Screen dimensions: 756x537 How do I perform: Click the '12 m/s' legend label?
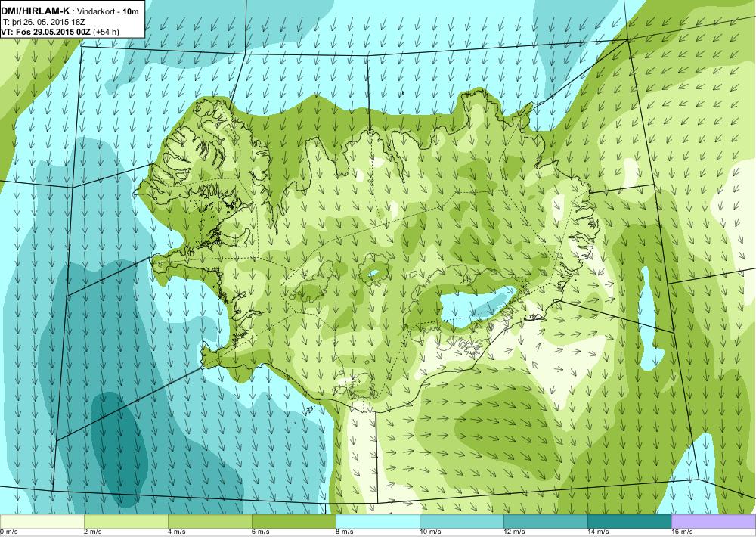click(x=514, y=532)
